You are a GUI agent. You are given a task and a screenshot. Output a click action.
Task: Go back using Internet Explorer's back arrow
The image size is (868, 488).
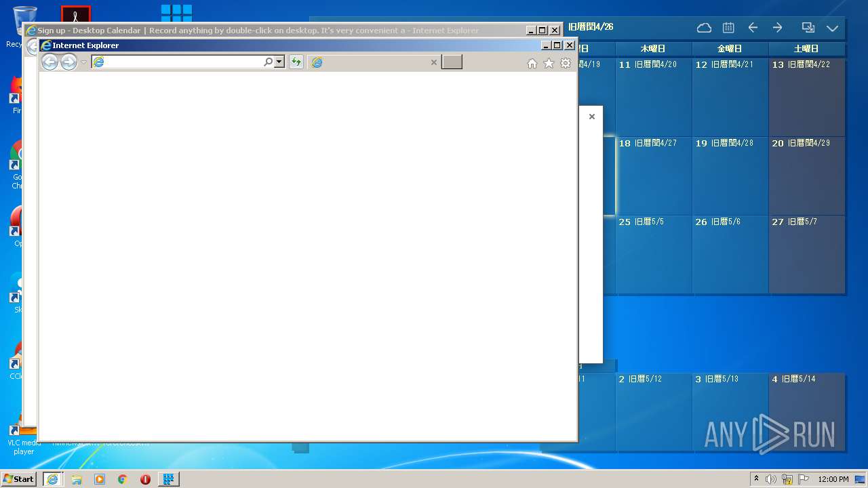point(50,62)
